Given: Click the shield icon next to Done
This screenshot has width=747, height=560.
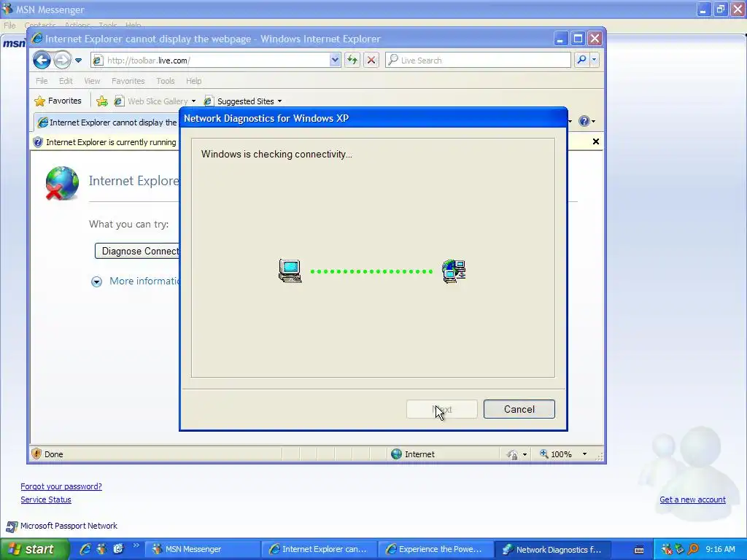Looking at the screenshot, I should point(36,454).
